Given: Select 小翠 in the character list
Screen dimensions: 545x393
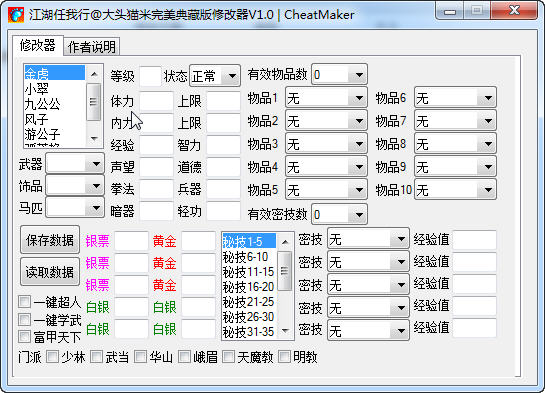Looking at the screenshot, I should pyautogui.click(x=55, y=89).
